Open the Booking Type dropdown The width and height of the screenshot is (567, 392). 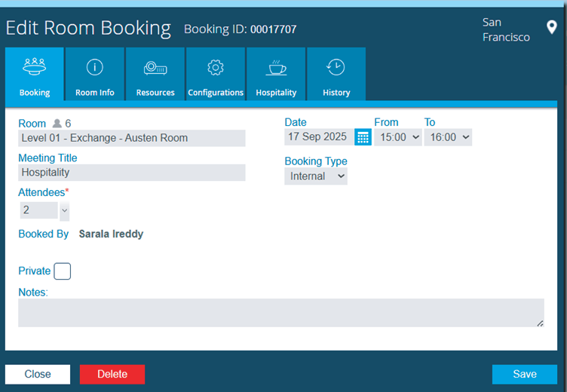pos(316,176)
